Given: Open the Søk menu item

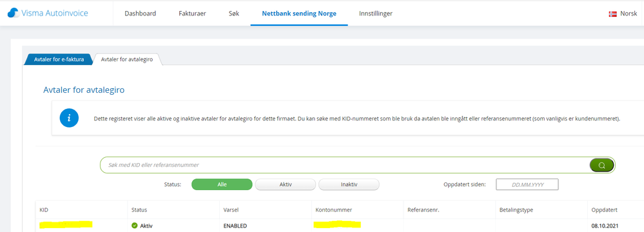Looking at the screenshot, I should (234, 13).
